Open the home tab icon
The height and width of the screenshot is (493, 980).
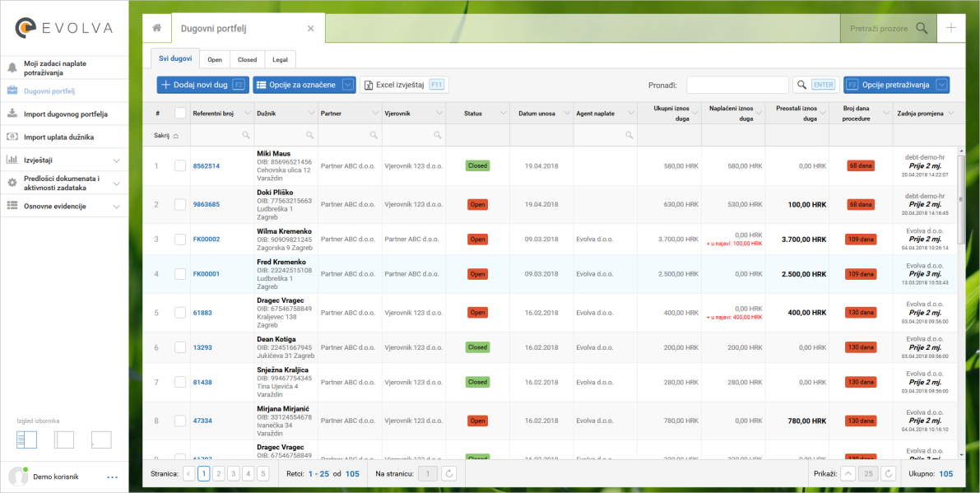point(157,28)
